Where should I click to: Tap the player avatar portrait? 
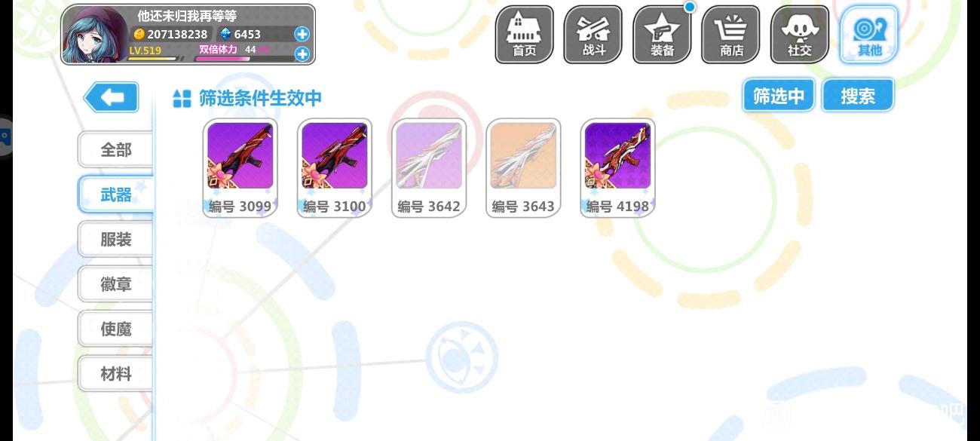(96, 35)
